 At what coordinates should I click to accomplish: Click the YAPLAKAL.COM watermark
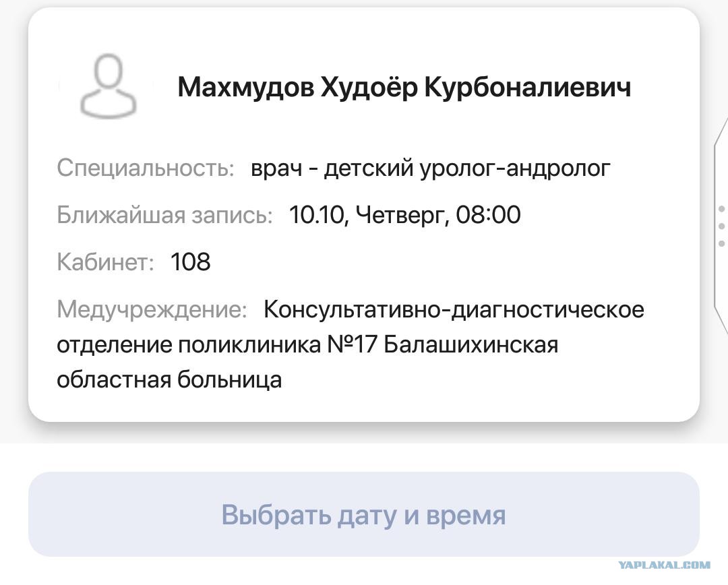[664, 565]
